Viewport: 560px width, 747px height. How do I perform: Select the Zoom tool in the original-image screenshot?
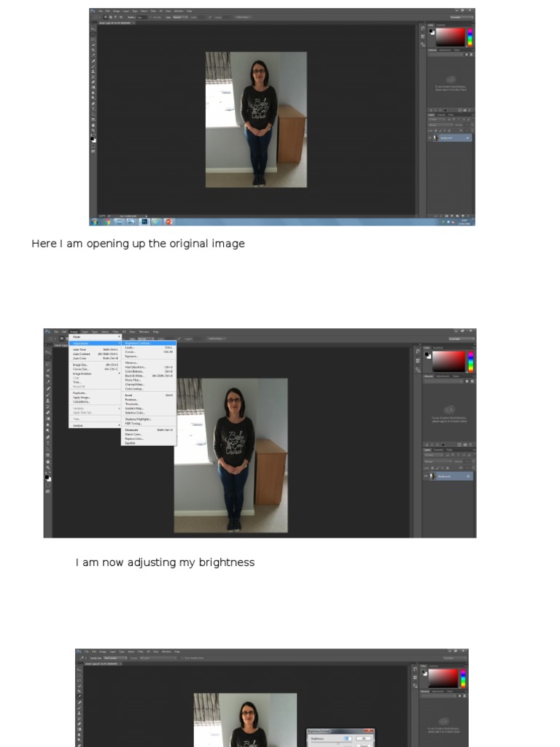93,130
